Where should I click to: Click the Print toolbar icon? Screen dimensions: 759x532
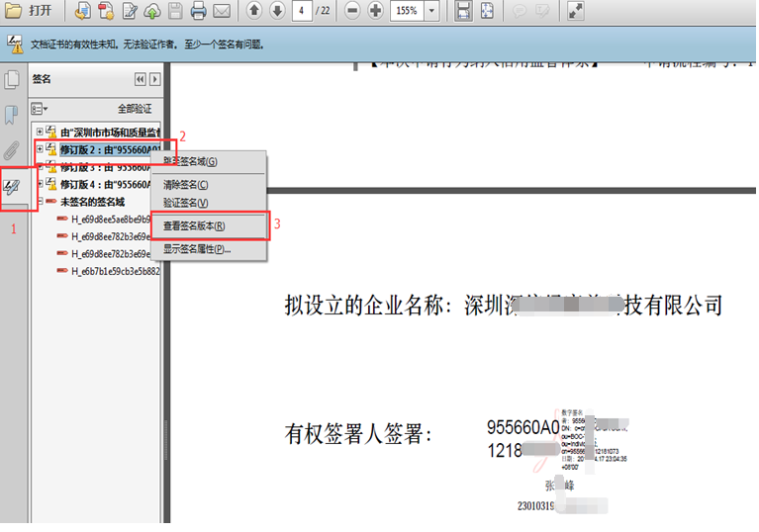(x=198, y=12)
